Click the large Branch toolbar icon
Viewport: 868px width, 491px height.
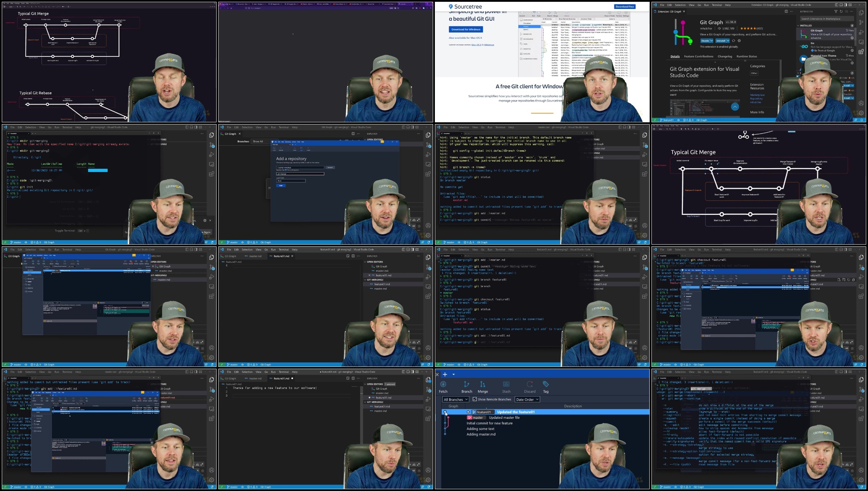coord(466,387)
